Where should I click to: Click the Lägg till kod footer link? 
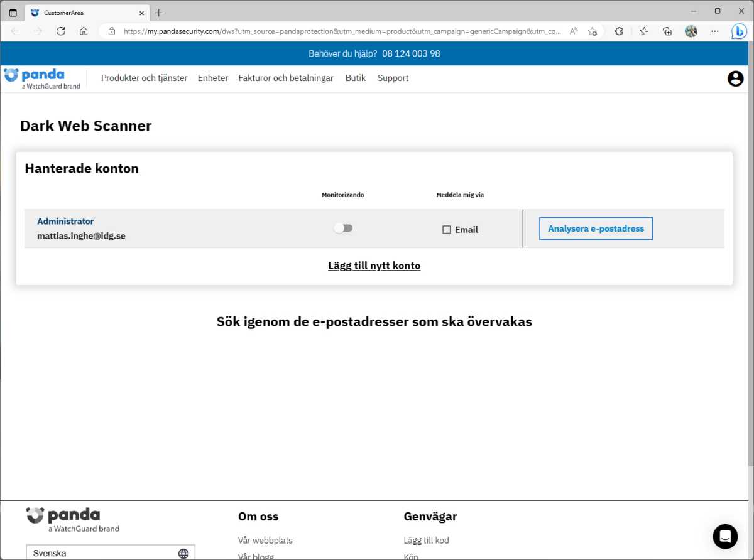pyautogui.click(x=426, y=540)
